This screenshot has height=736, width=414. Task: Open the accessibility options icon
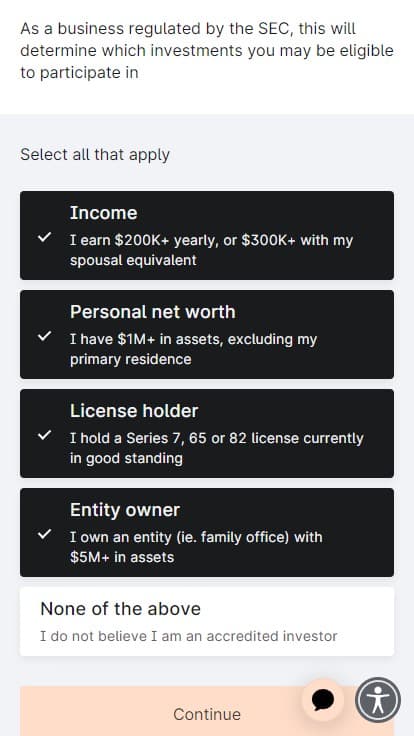[378, 700]
